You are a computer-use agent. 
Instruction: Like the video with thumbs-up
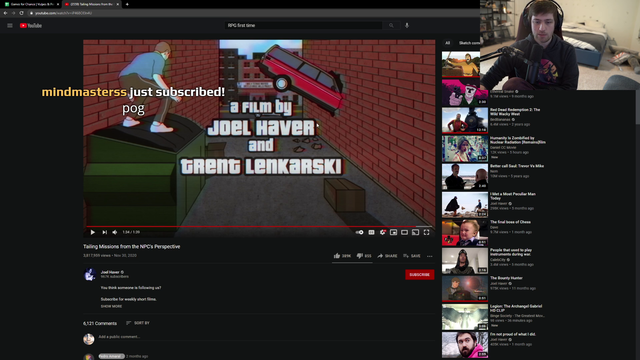(342, 256)
